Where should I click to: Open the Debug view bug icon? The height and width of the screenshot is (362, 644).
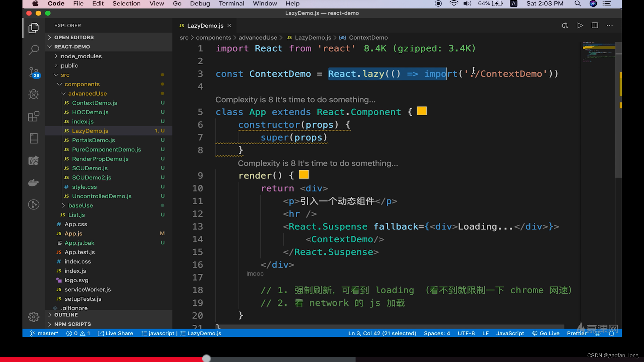[34, 94]
